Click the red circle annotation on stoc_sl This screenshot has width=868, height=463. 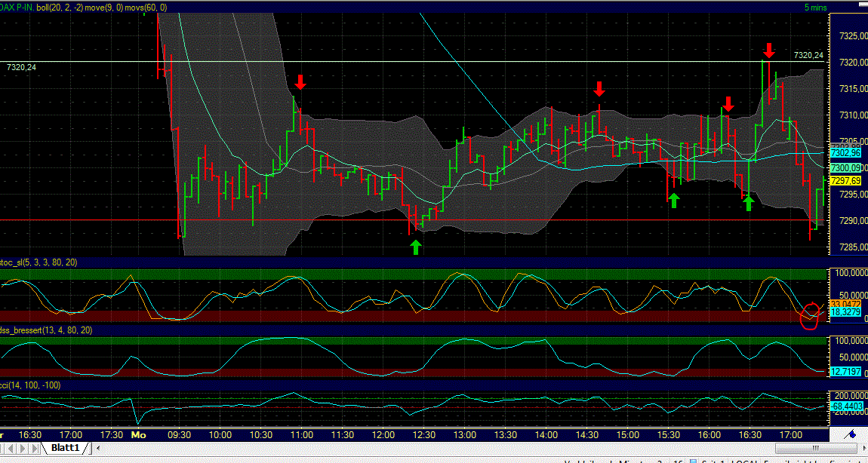pyautogui.click(x=811, y=314)
